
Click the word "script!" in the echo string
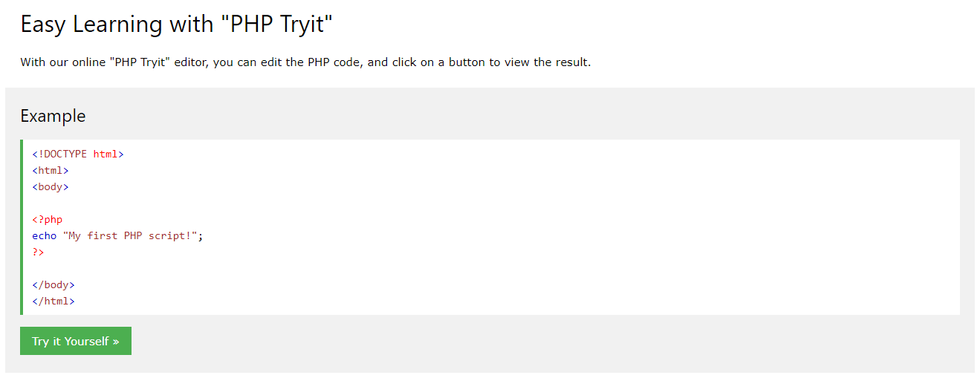(175, 236)
